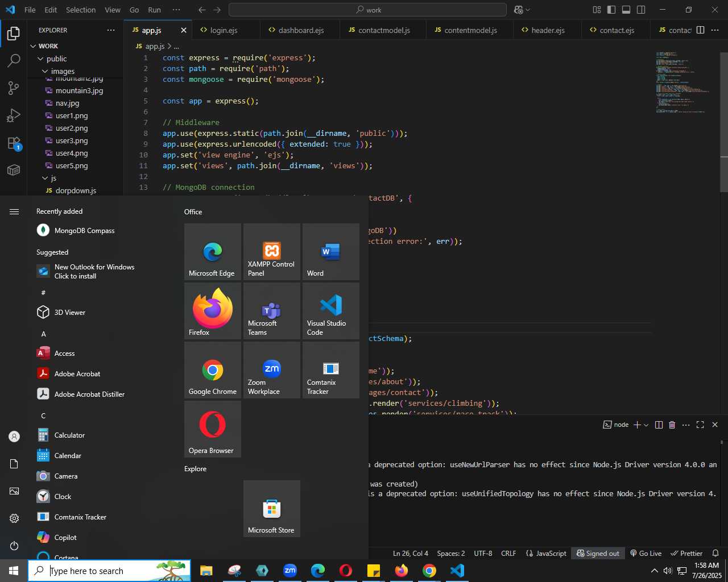728x582 pixels.
Task: Open the Selection menu
Action: click(81, 10)
